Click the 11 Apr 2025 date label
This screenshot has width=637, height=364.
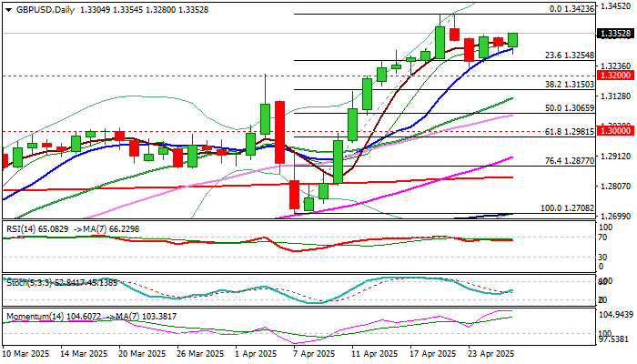point(375,354)
